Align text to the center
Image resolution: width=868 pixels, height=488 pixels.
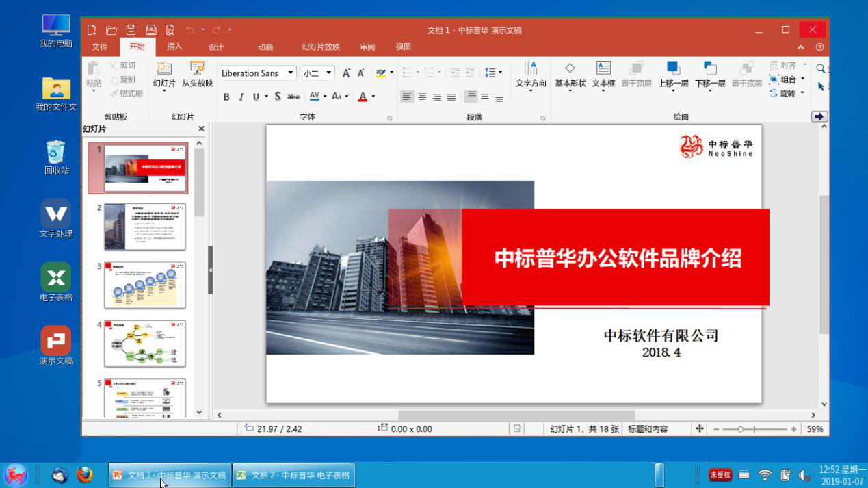422,97
